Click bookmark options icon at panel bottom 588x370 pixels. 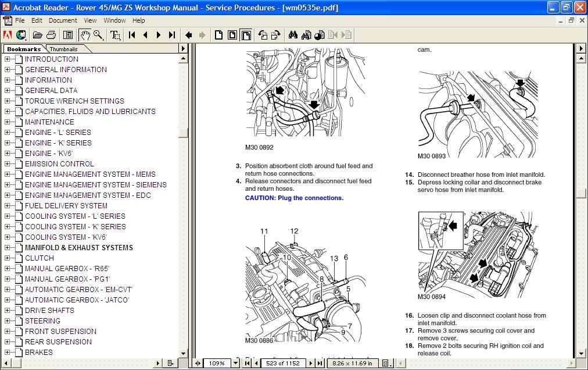coord(171,363)
